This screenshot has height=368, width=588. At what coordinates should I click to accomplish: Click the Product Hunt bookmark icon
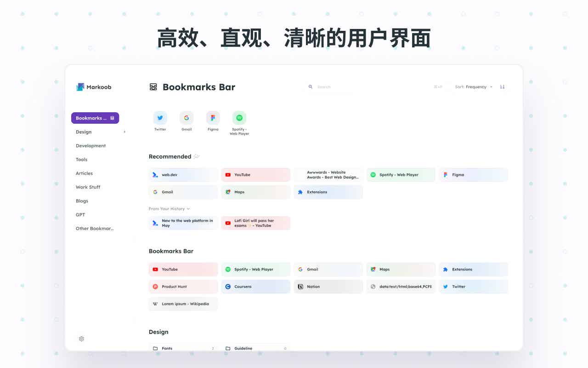pos(183,286)
